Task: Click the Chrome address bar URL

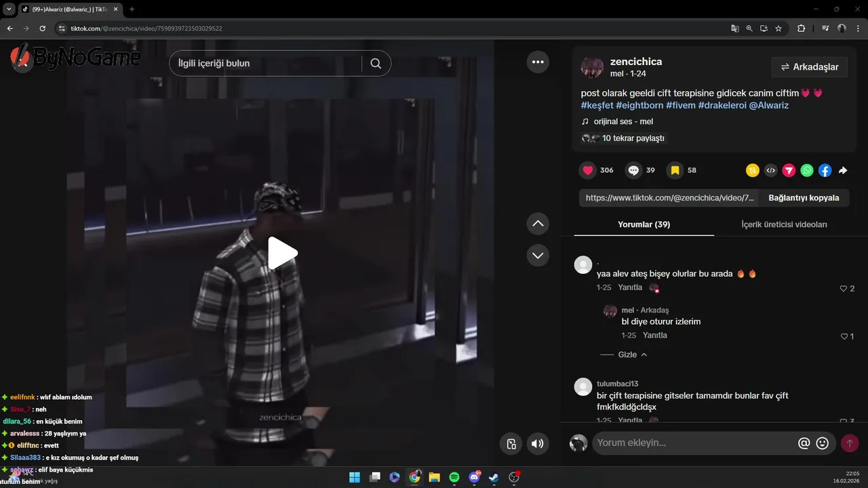Action: coord(146,28)
